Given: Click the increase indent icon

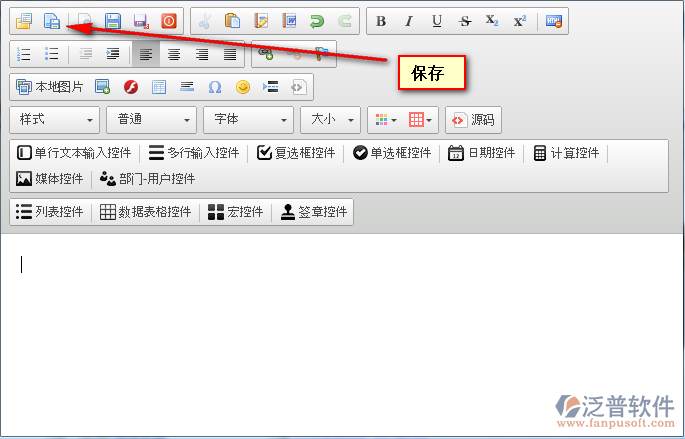Looking at the screenshot, I should coord(113,54).
